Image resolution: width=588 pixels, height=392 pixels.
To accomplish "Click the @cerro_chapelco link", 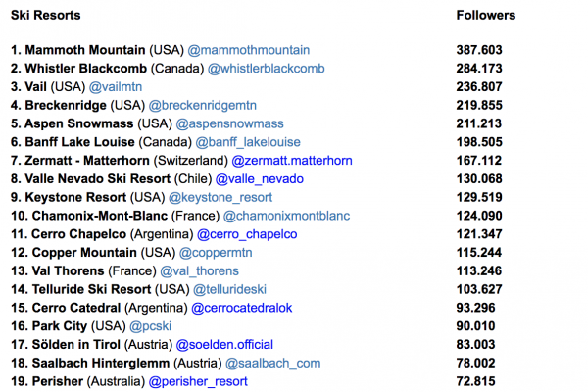I will [246, 234].
